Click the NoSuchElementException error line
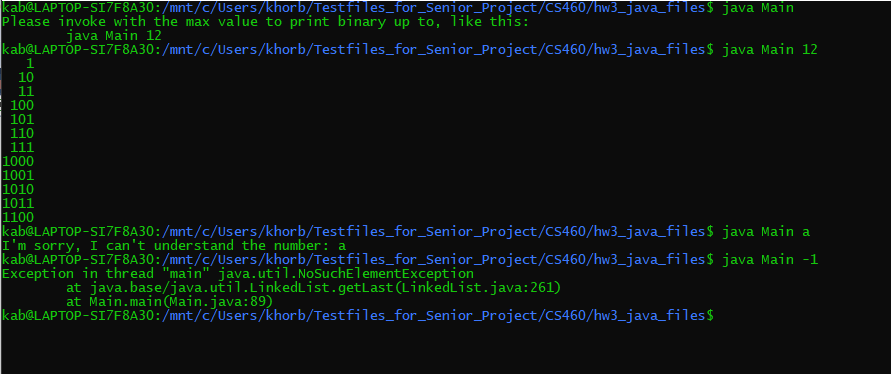This screenshot has width=892, height=374. click(x=238, y=274)
